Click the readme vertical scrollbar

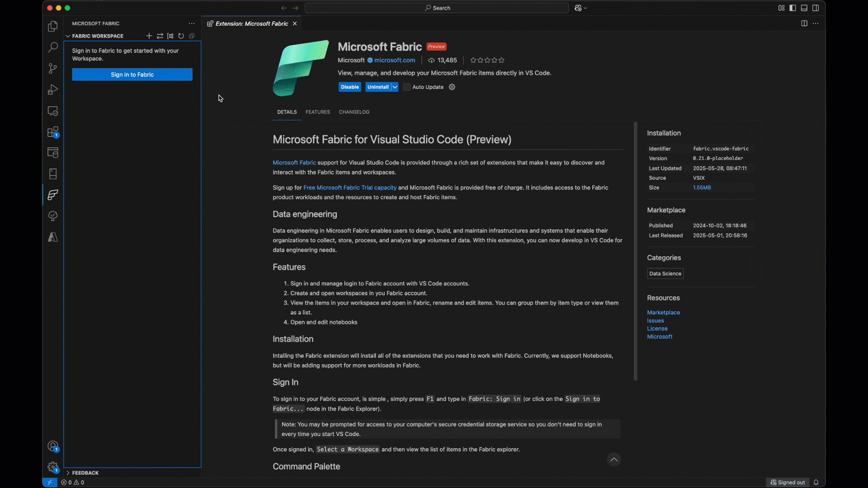click(x=635, y=251)
